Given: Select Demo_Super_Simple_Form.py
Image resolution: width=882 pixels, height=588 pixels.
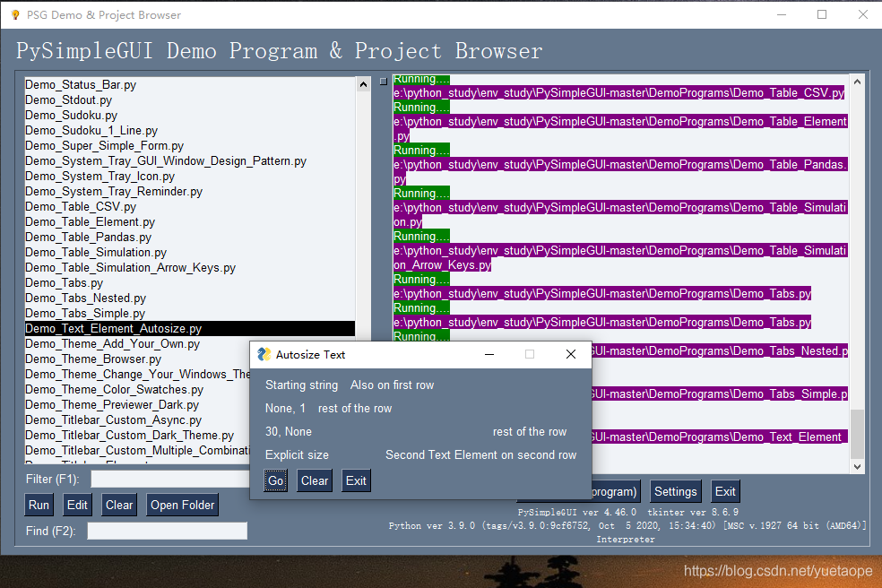Looking at the screenshot, I should [x=189, y=145].
